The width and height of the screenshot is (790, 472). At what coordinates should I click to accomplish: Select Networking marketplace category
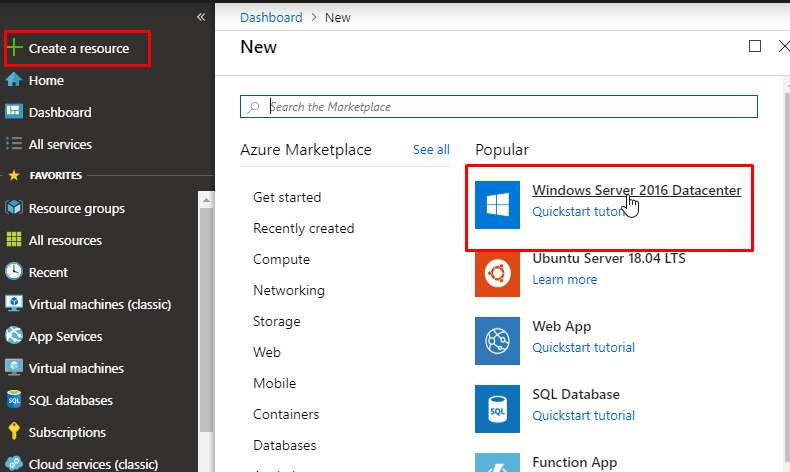pos(289,291)
